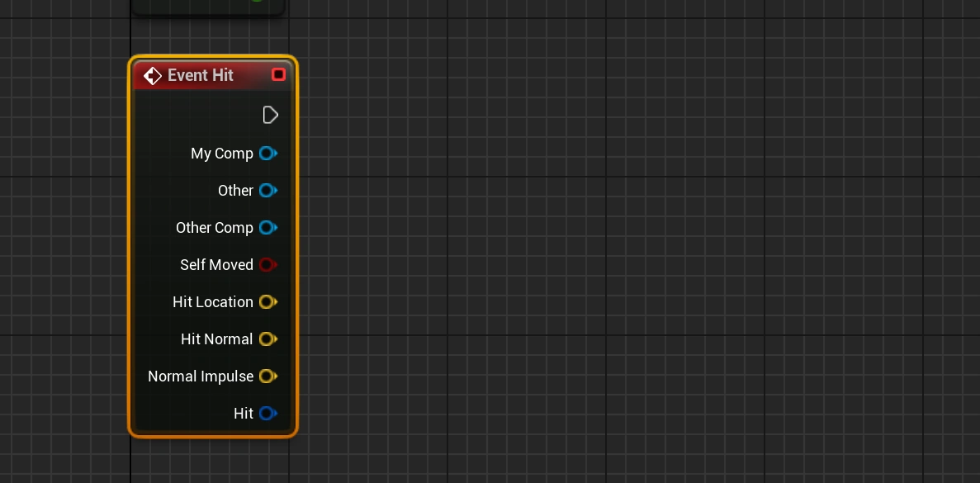The width and height of the screenshot is (980, 483).
Task: Click the Hit Normal yellow pin circle
Action: [x=267, y=339]
